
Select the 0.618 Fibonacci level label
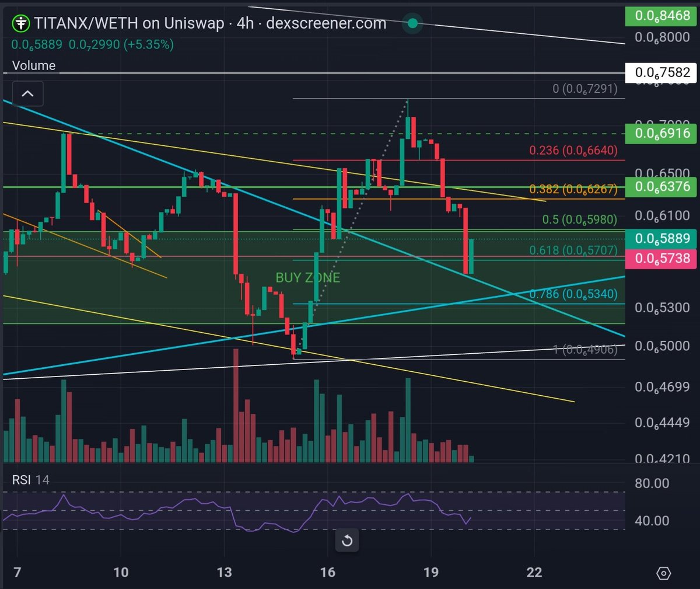point(573,250)
